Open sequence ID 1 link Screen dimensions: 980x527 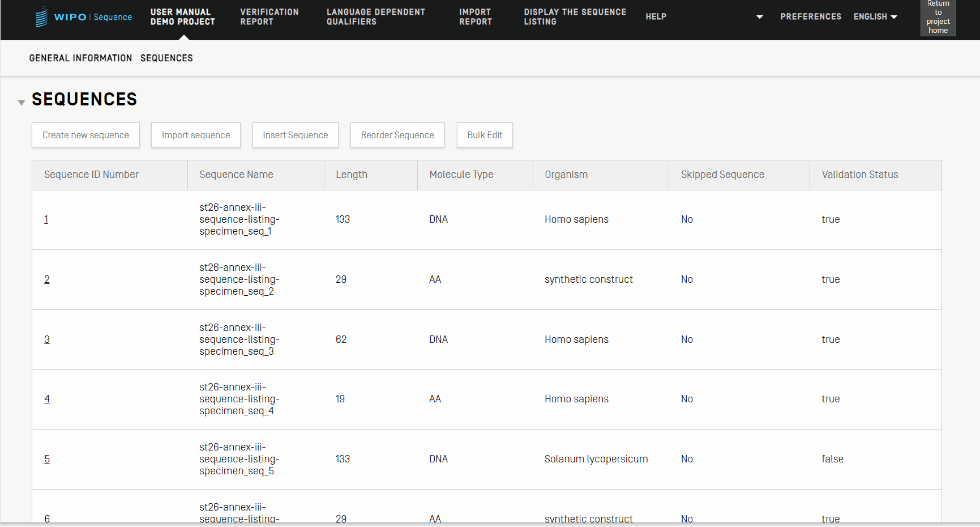click(x=46, y=220)
